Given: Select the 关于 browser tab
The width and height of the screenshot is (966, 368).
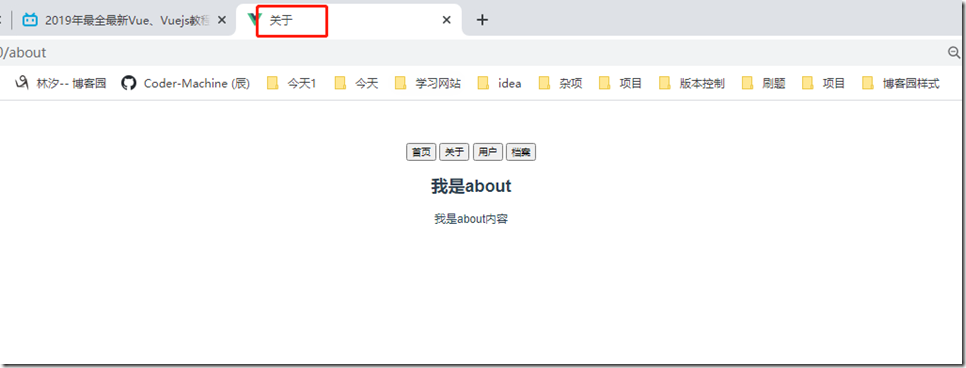Looking at the screenshot, I should click(349, 20).
